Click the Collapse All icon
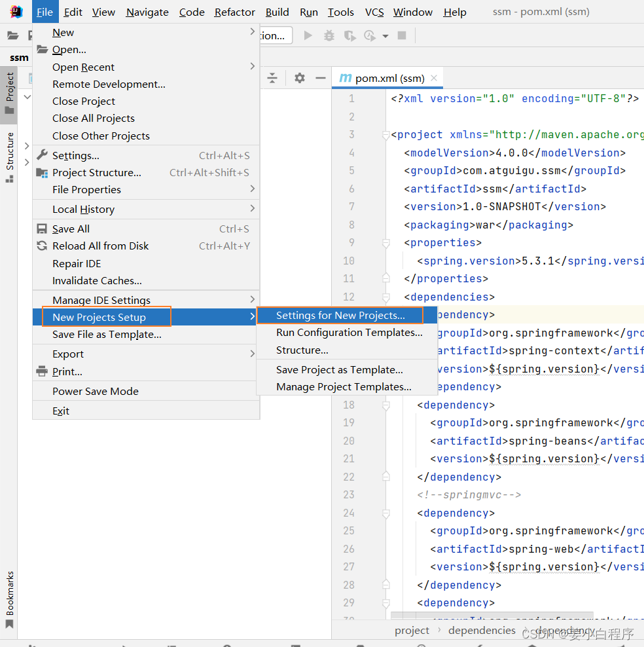This screenshot has height=647, width=644. pos(272,78)
